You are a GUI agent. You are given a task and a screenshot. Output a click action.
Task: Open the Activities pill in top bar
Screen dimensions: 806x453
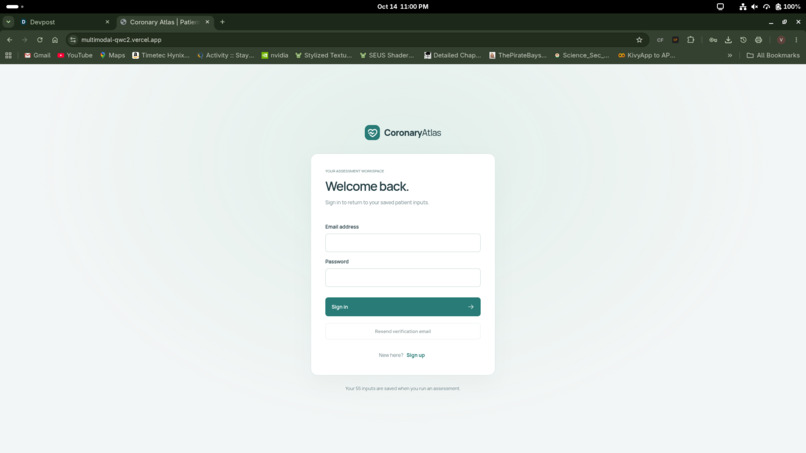(x=14, y=7)
